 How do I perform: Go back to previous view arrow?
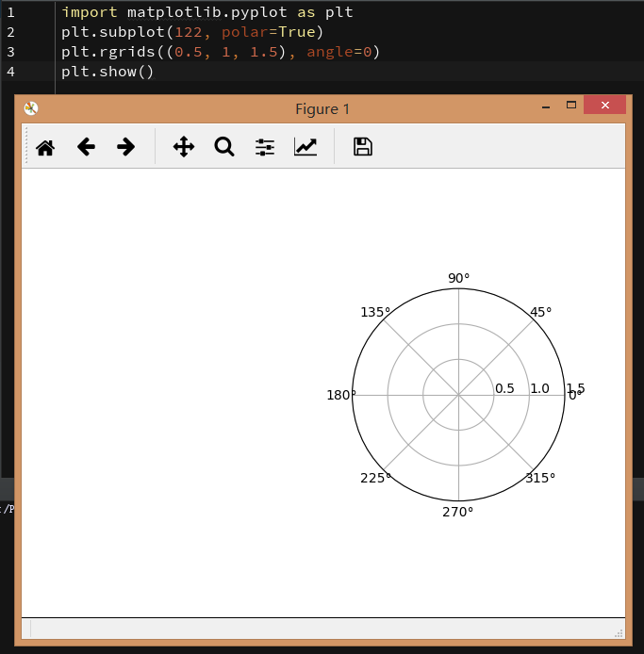click(x=86, y=147)
